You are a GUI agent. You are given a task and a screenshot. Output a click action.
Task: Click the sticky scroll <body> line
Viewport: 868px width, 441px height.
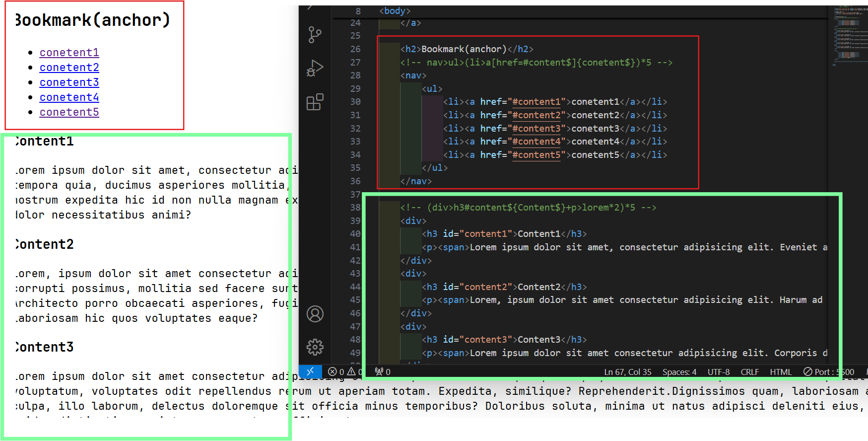pos(395,11)
